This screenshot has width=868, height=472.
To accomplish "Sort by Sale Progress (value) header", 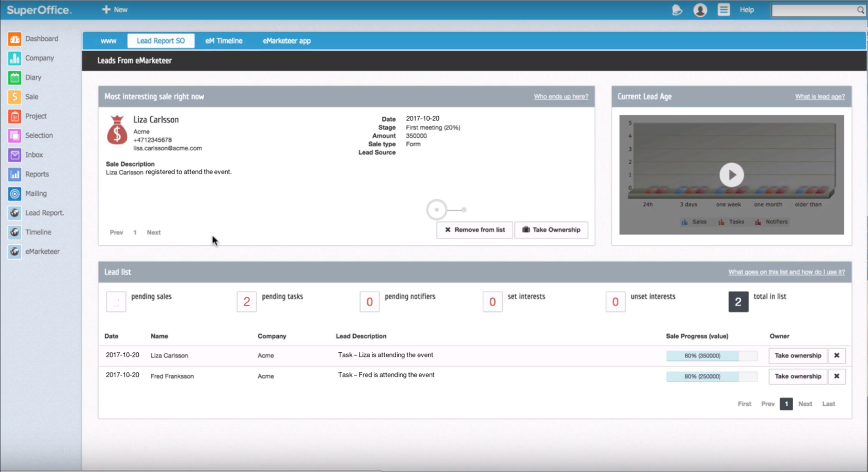I will click(x=697, y=336).
